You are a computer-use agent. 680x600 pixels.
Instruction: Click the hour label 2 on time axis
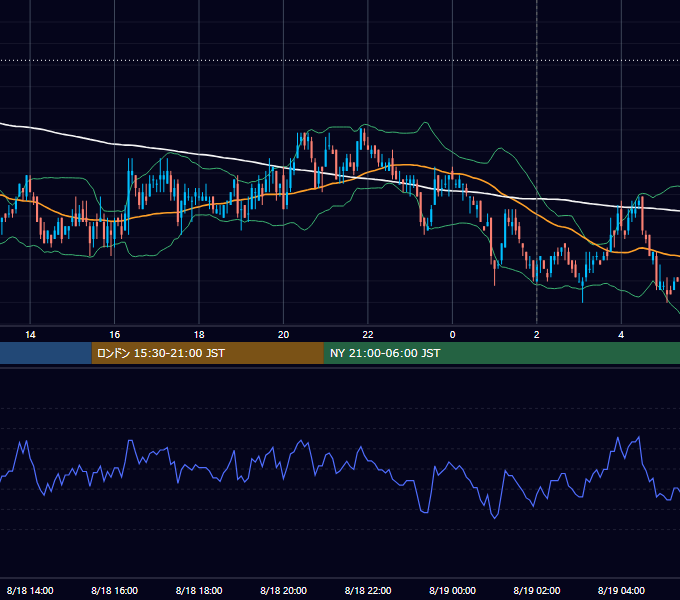[536, 335]
